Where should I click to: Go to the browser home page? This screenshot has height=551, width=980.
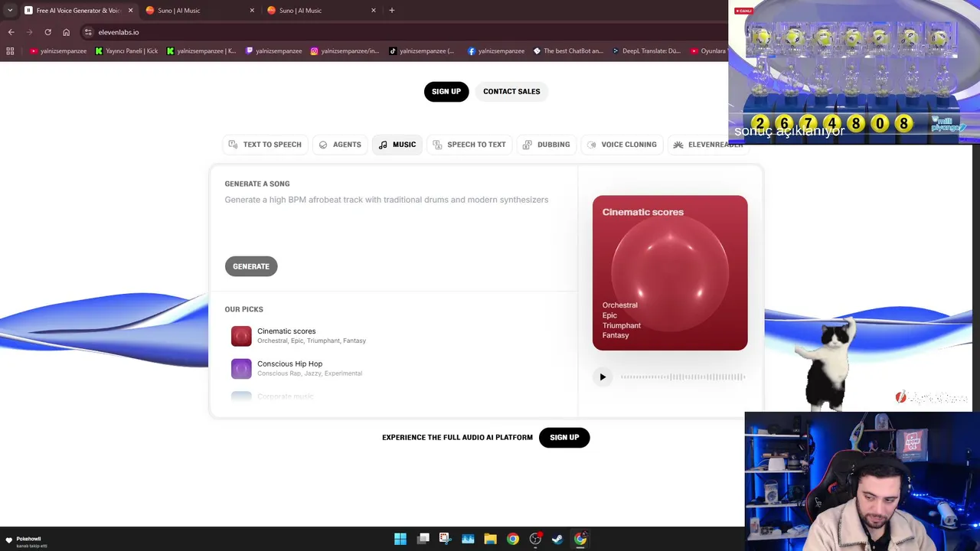pyautogui.click(x=66, y=32)
